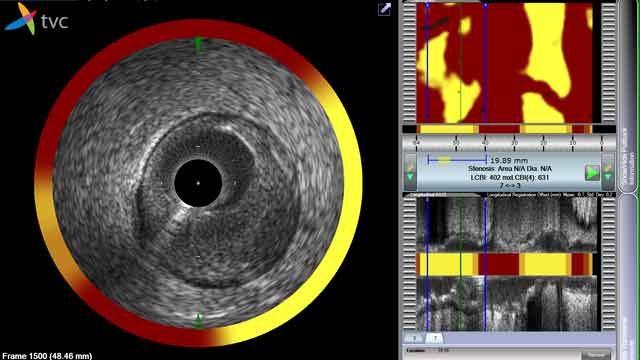Click the yellow up arrow right of the play button
Image resolution: width=640 pixels, height=360 pixels.
pyautogui.click(x=608, y=167)
